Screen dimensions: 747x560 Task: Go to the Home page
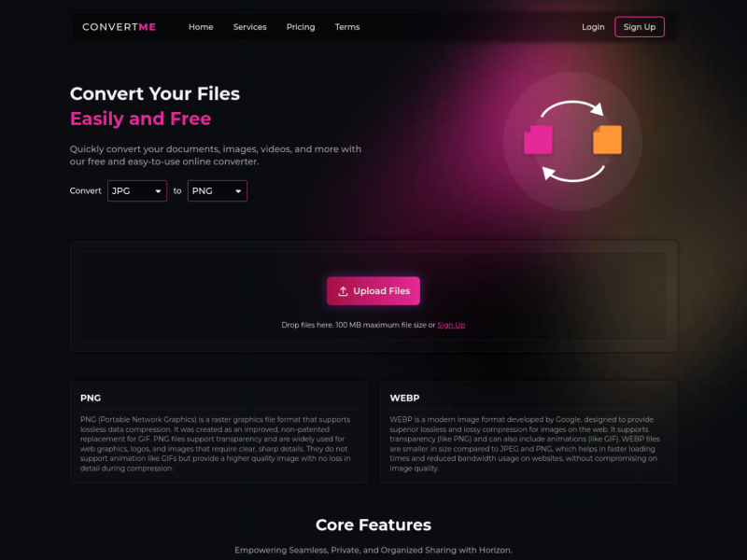coord(201,27)
